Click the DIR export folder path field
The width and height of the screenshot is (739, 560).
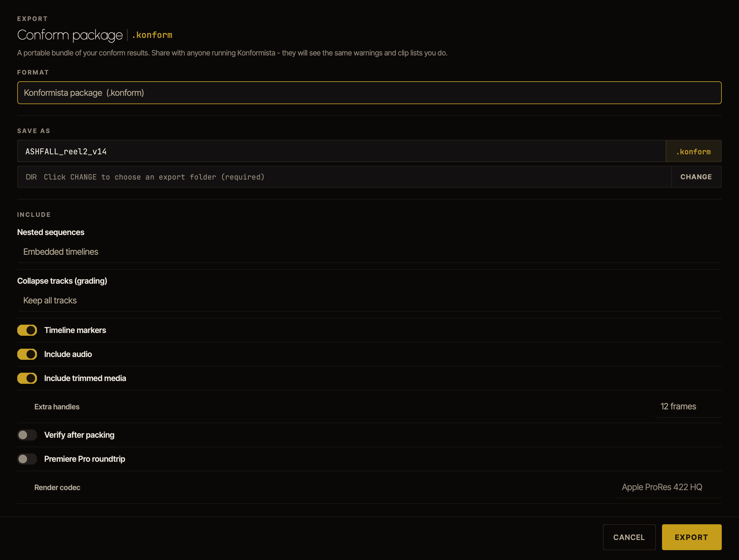pos(344,177)
